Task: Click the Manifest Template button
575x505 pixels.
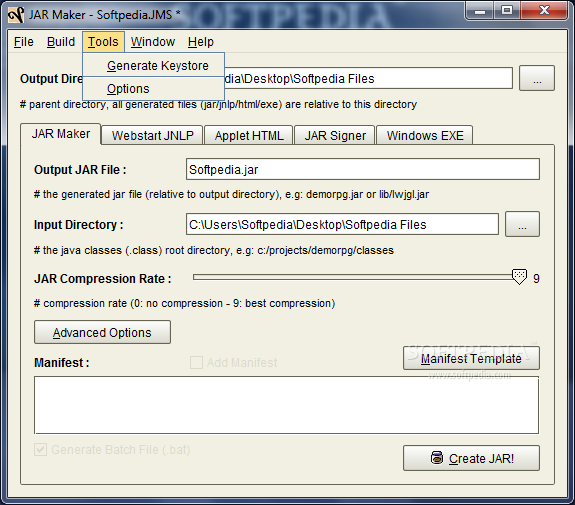Action: point(471,358)
